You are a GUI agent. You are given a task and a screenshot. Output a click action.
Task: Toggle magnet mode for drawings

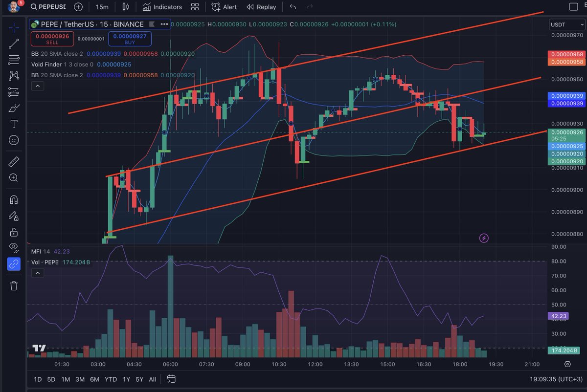[x=14, y=199]
